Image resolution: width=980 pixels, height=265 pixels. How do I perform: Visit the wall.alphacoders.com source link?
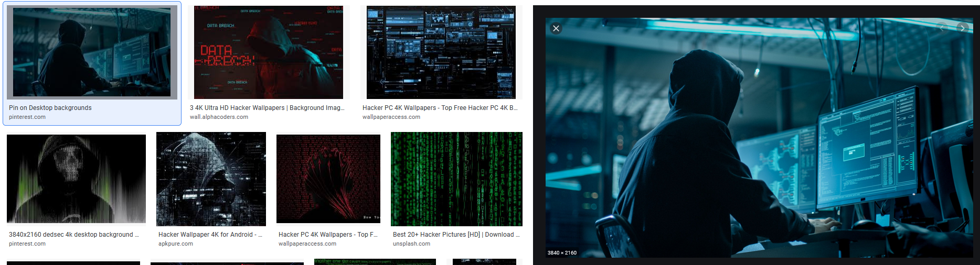tap(219, 117)
